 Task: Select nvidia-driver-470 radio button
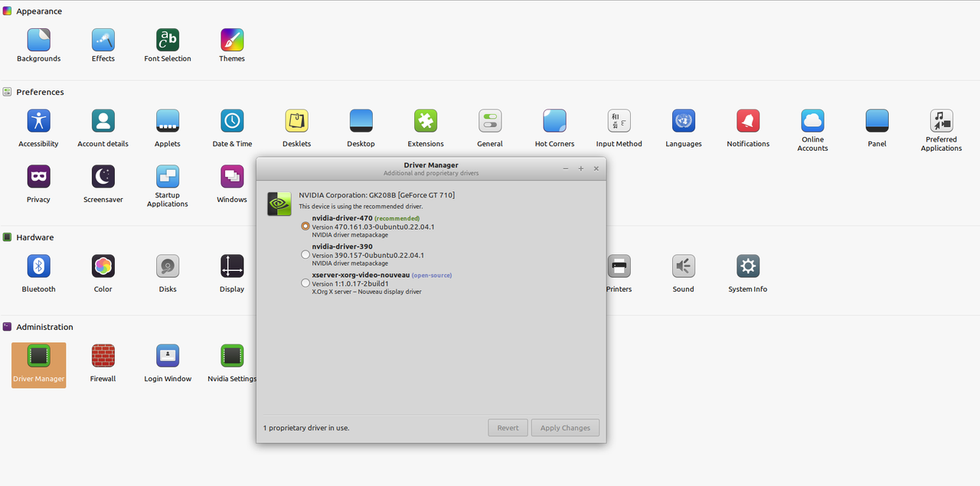305,227
